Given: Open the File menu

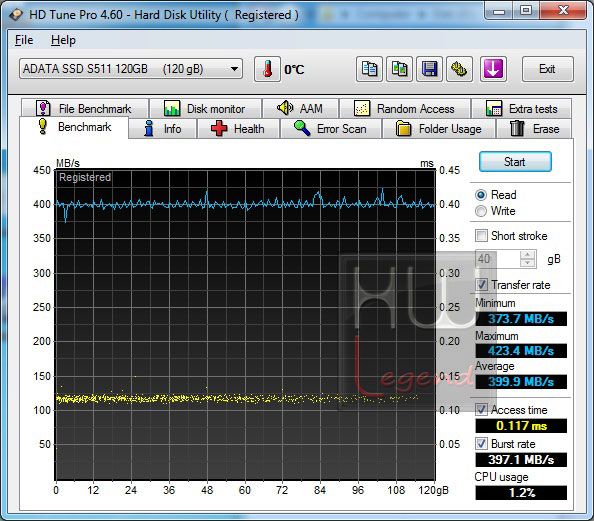Looking at the screenshot, I should coord(24,40).
